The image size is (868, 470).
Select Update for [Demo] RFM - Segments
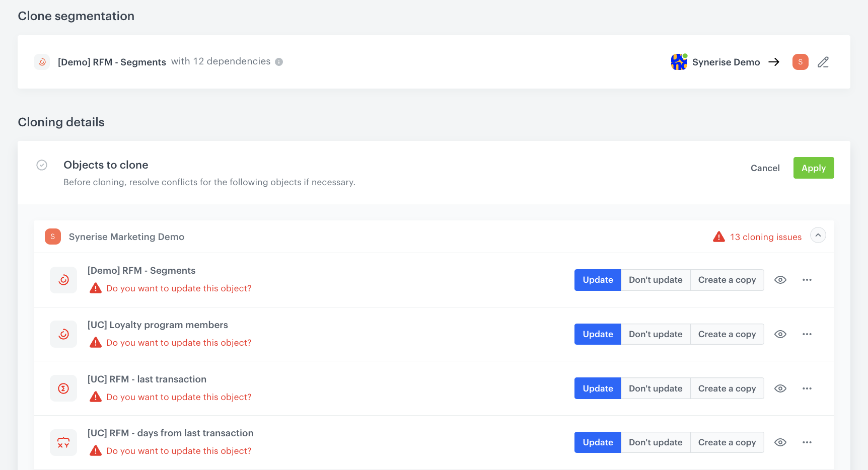598,280
